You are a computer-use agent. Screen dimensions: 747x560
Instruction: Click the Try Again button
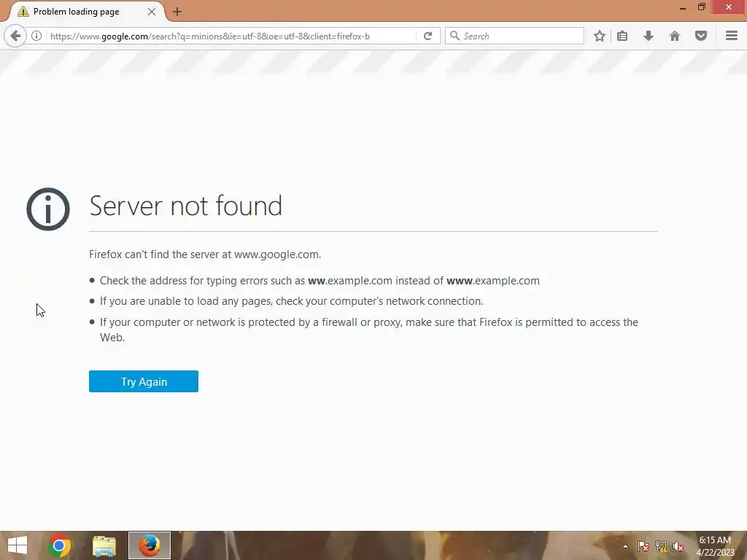[144, 381]
